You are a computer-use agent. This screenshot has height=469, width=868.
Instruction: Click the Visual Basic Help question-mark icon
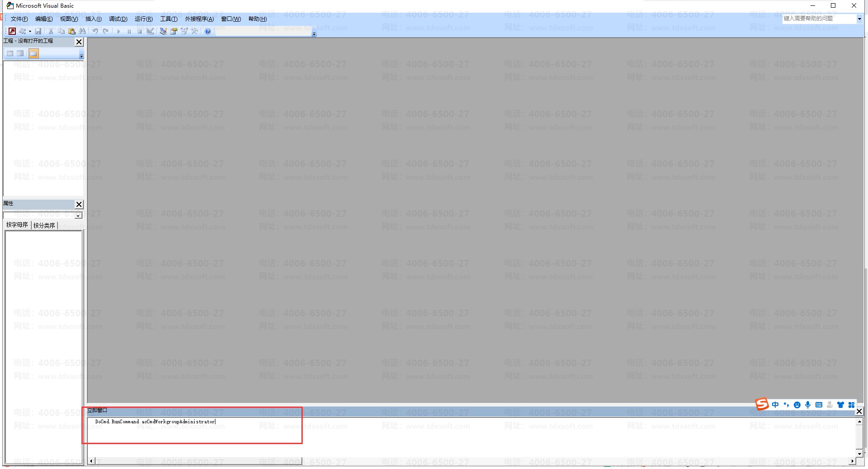208,31
